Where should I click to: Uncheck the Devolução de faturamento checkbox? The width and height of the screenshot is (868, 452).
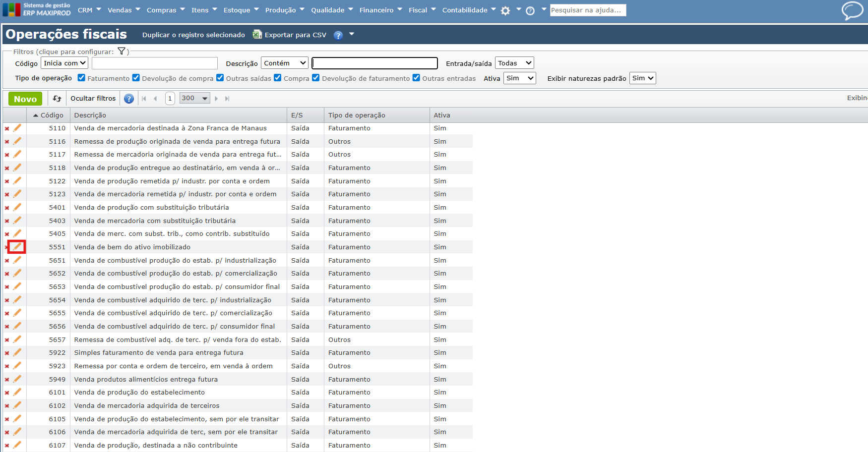316,78
